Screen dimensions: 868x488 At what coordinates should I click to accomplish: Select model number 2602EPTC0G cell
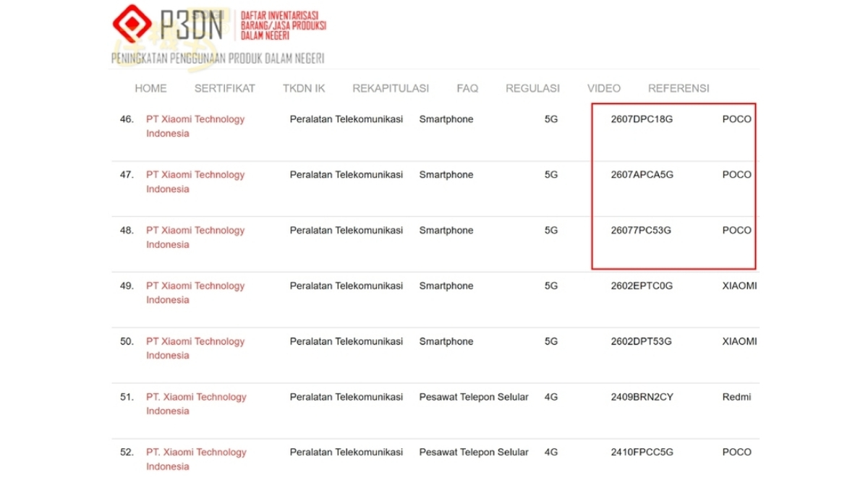coord(642,286)
